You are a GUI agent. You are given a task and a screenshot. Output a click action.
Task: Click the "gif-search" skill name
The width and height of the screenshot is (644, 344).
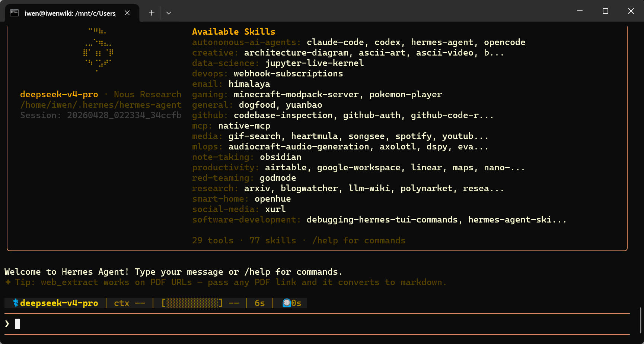pos(255,136)
